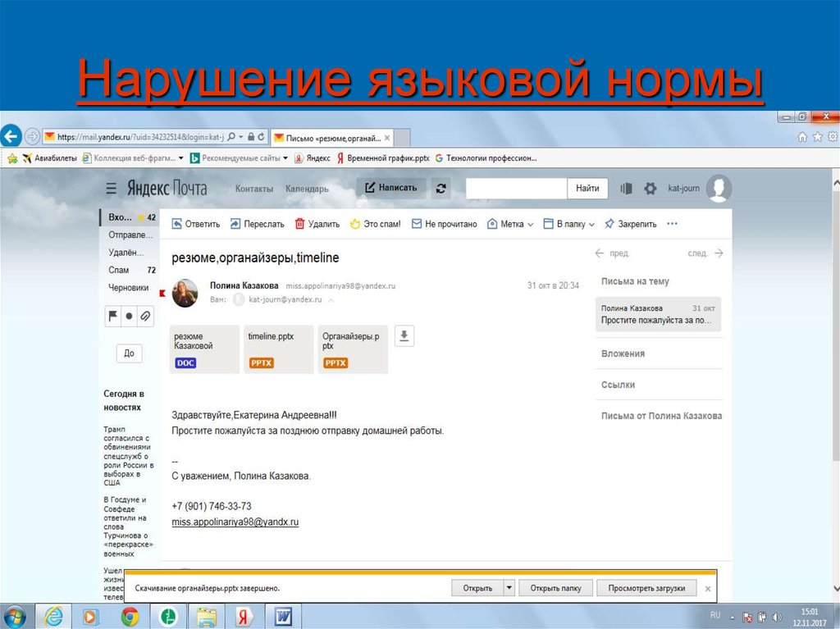Click the refresh icon next to Написать
The height and width of the screenshot is (629, 840).
tap(441, 188)
